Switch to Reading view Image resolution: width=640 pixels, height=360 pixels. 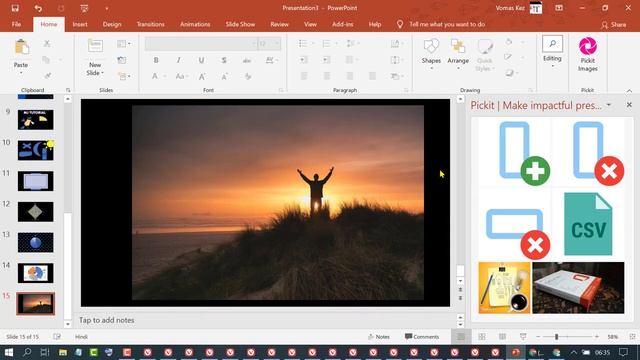(x=502, y=337)
